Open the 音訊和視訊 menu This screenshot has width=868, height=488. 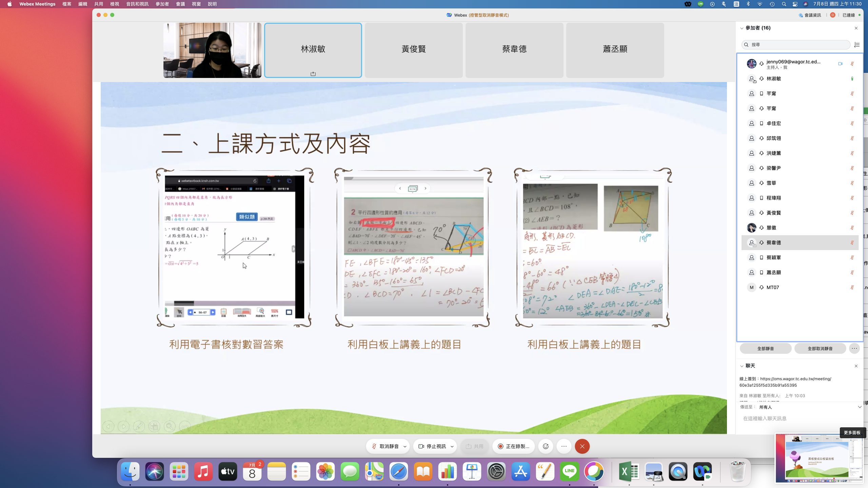point(137,4)
